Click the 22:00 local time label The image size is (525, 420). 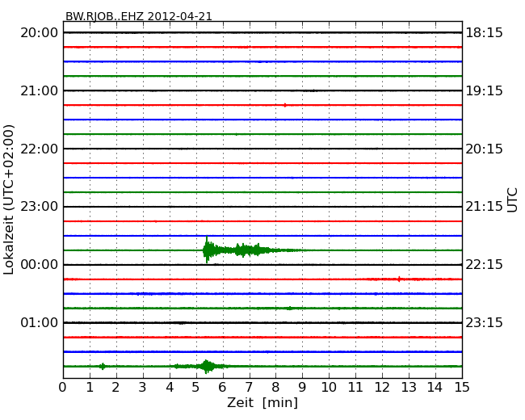click(40, 149)
